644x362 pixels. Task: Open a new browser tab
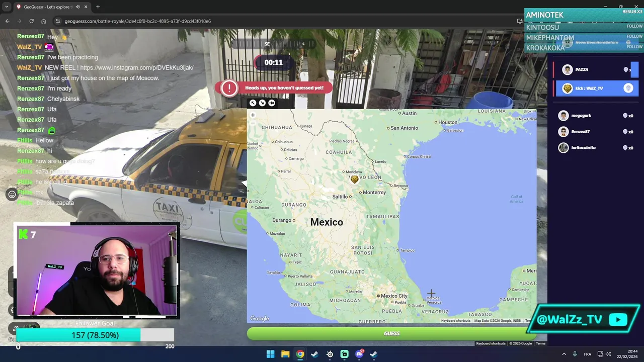[x=98, y=7]
